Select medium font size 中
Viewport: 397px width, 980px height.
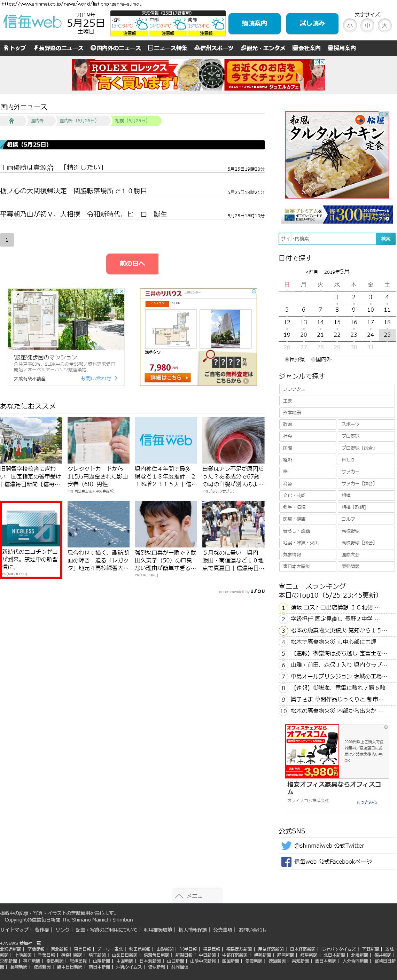tap(367, 25)
